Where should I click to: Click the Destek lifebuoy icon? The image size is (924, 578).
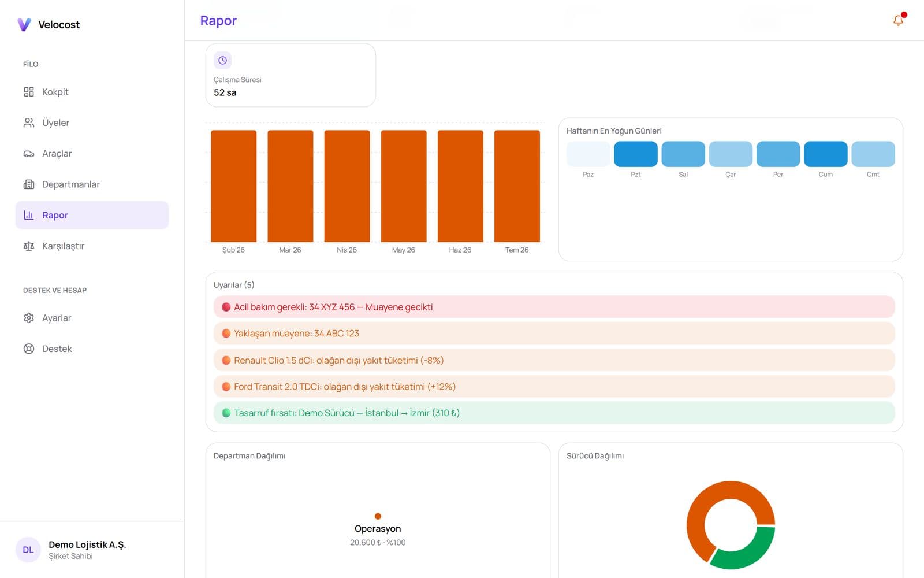29,349
